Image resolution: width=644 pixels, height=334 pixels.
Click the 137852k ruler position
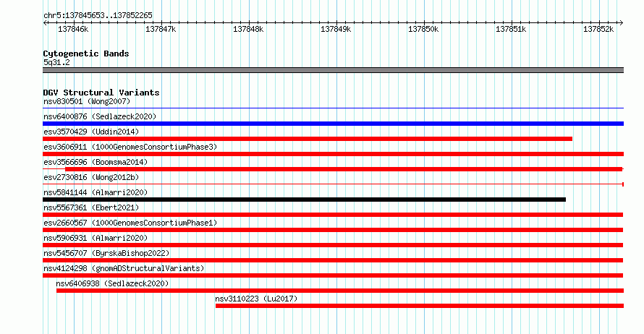tap(598, 29)
